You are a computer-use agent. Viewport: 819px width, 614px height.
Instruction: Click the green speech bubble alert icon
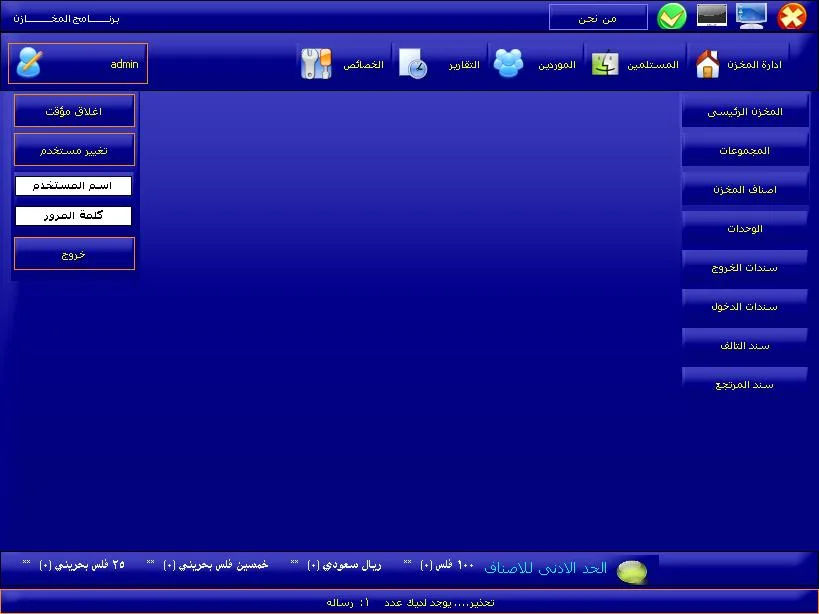coord(631,572)
